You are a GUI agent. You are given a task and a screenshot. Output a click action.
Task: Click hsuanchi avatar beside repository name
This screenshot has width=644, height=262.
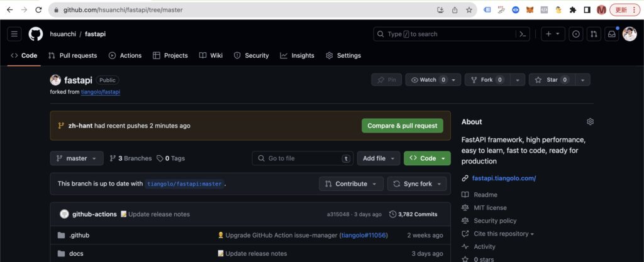pos(55,80)
